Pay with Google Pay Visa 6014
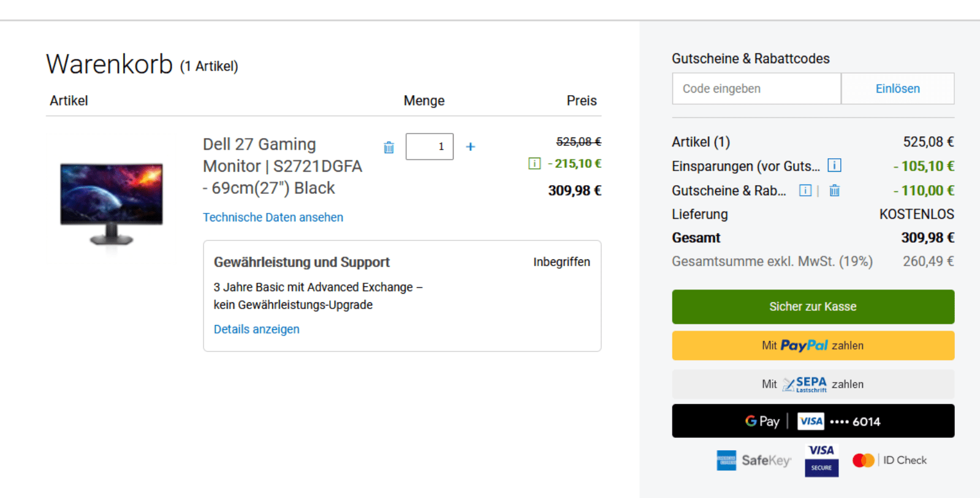Screen dimensions: 980x498 click(813, 421)
